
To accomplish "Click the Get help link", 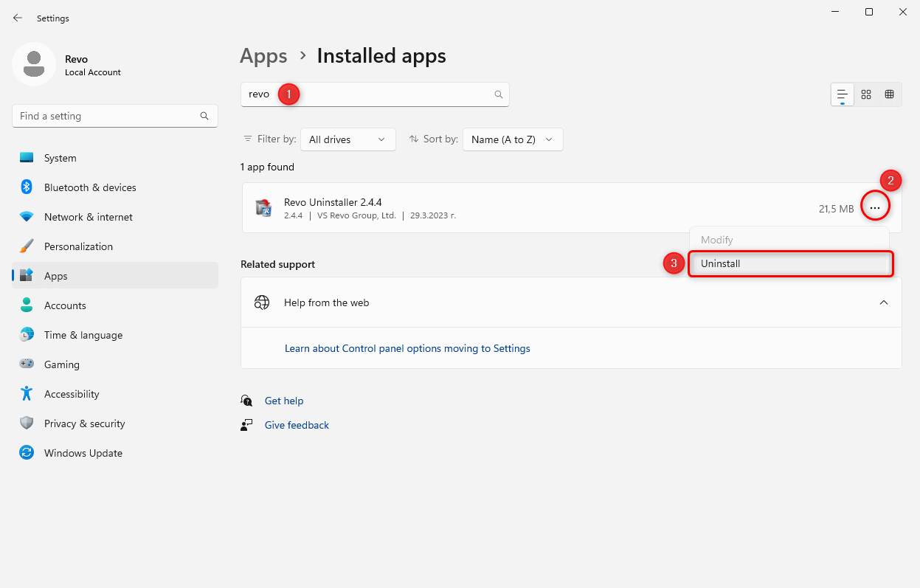I will pyautogui.click(x=284, y=401).
